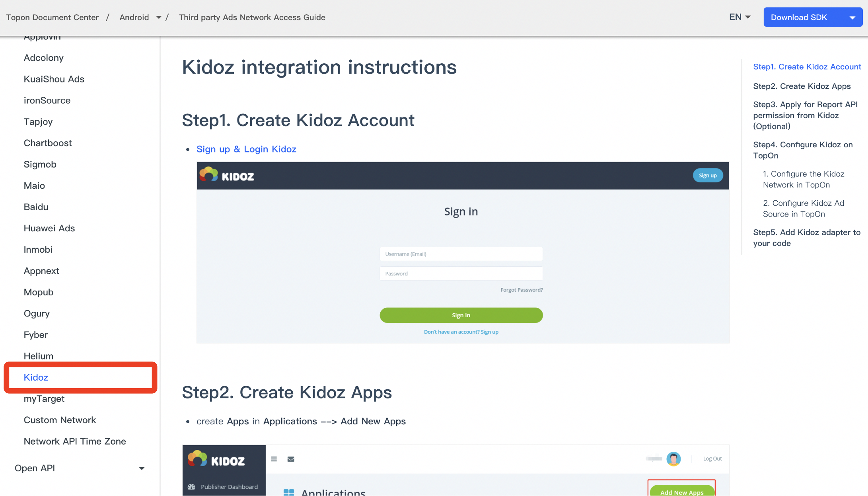Open Huawei Ads in the sidebar
The image size is (868, 496).
click(x=49, y=228)
